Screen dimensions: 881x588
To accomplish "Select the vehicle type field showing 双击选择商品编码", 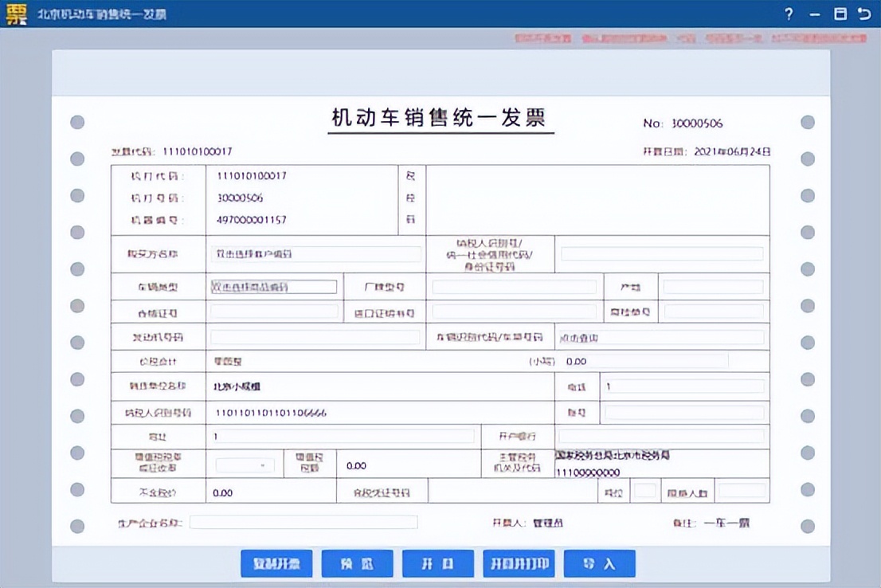I will point(275,286).
